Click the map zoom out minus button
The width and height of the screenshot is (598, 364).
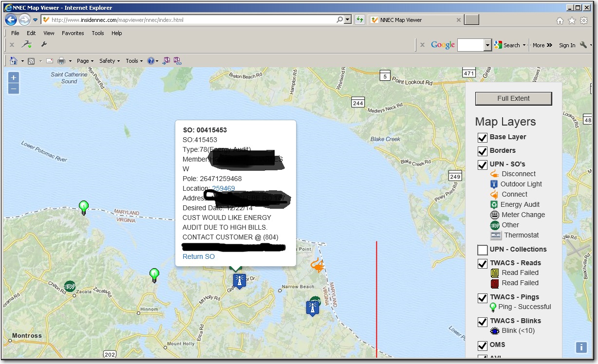coord(14,89)
